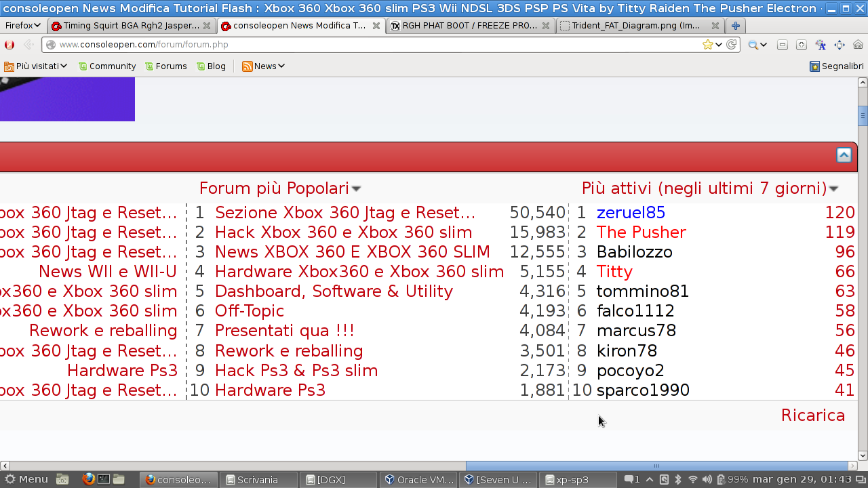This screenshot has width=868, height=488.
Task: Click the colorful wizard toolbar icon
Action: point(821,45)
